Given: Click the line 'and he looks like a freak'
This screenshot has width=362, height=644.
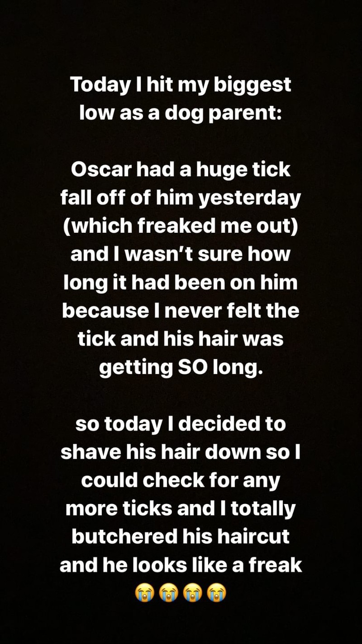Looking at the screenshot, I should (x=181, y=565).
